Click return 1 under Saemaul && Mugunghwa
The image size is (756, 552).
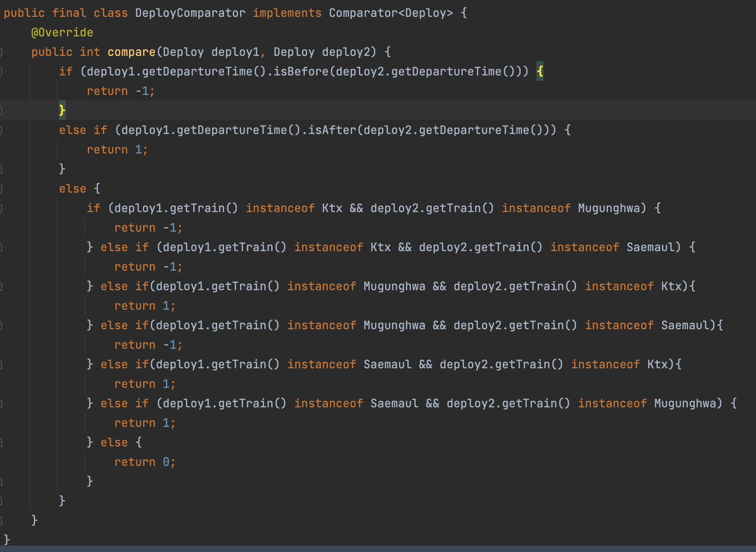click(x=145, y=423)
